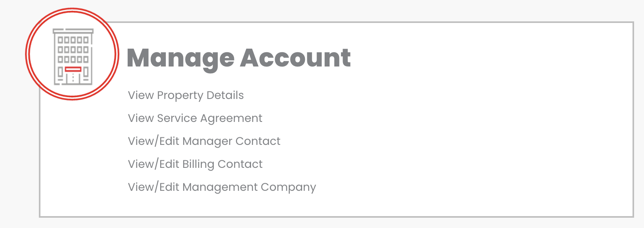Click the top row of building windows

pyautogui.click(x=73, y=40)
